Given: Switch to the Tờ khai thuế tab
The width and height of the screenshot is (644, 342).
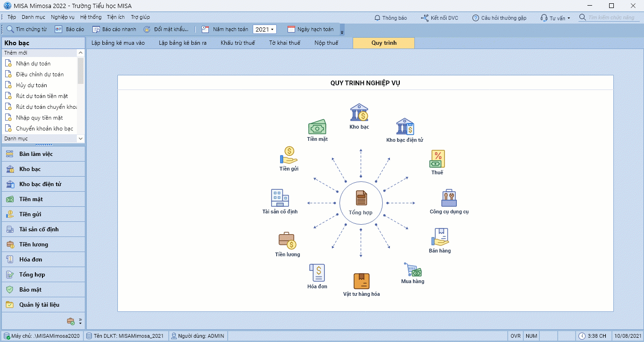Looking at the screenshot, I should (284, 43).
